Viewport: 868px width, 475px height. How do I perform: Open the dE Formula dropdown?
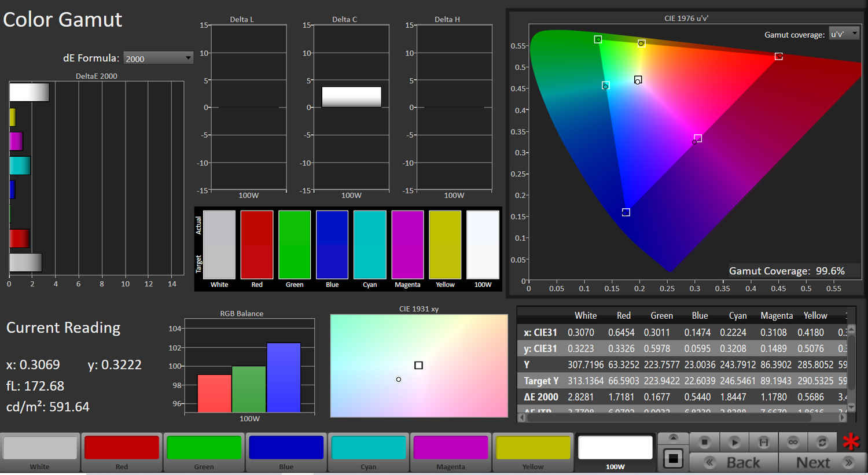(x=158, y=58)
